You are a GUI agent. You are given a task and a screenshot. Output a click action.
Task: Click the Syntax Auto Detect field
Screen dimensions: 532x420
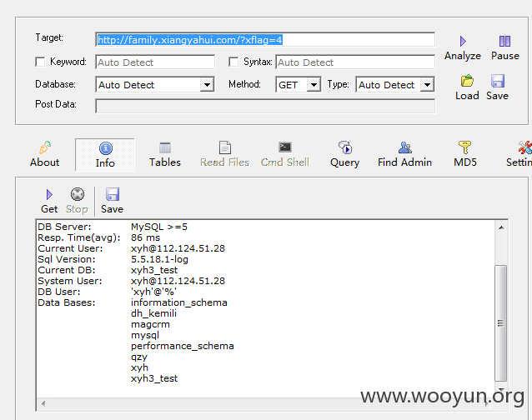click(x=355, y=62)
